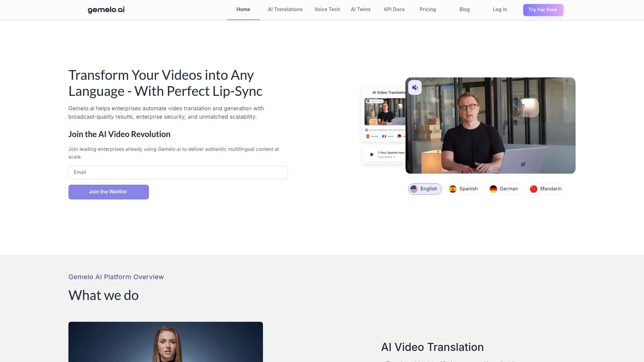Focus the Email input field
The image size is (644, 362).
tap(178, 173)
